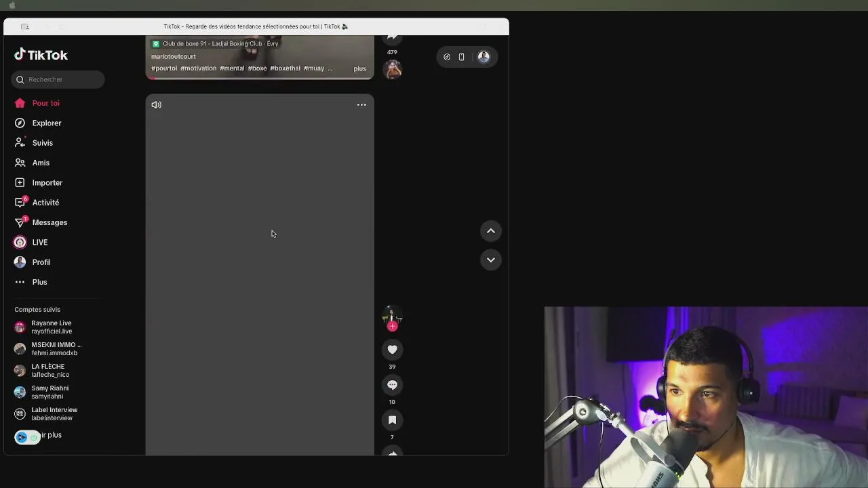Click the Suivis person-check icon
The height and width of the screenshot is (488, 868).
tap(20, 143)
